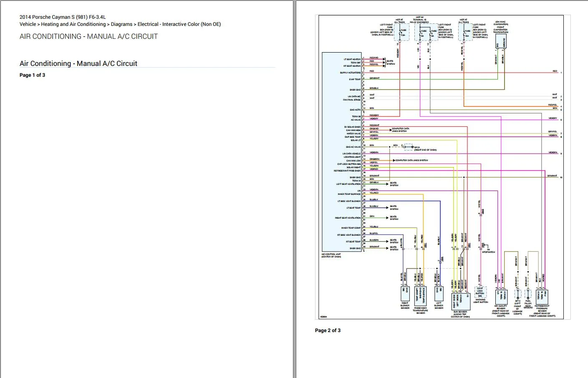Click the 'LOCATING LIGHT' pin label
Viewport: 588px width, 378px height.
352,157
